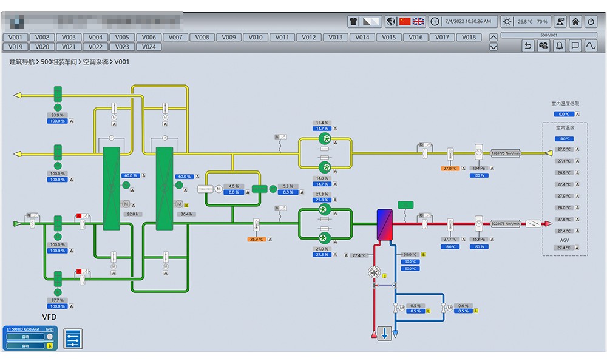The width and height of the screenshot is (607, 364).
Task: Switch to the V018 tab
Action: pos(469,38)
